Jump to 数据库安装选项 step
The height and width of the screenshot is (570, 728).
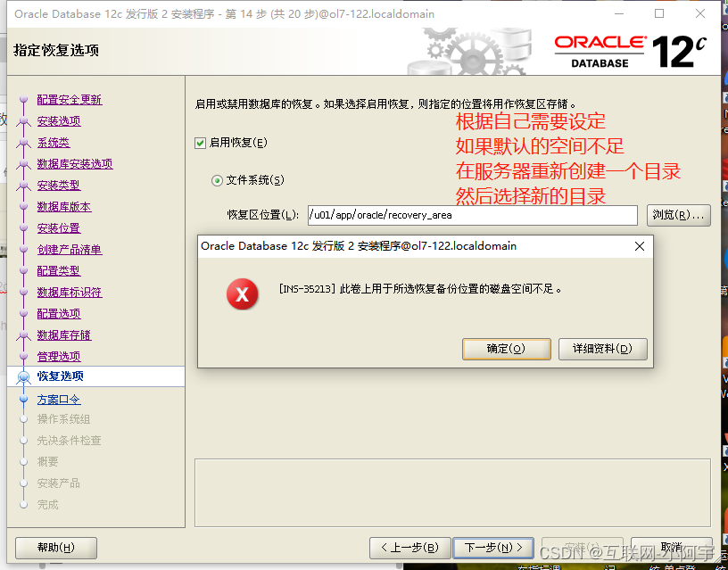coord(75,163)
